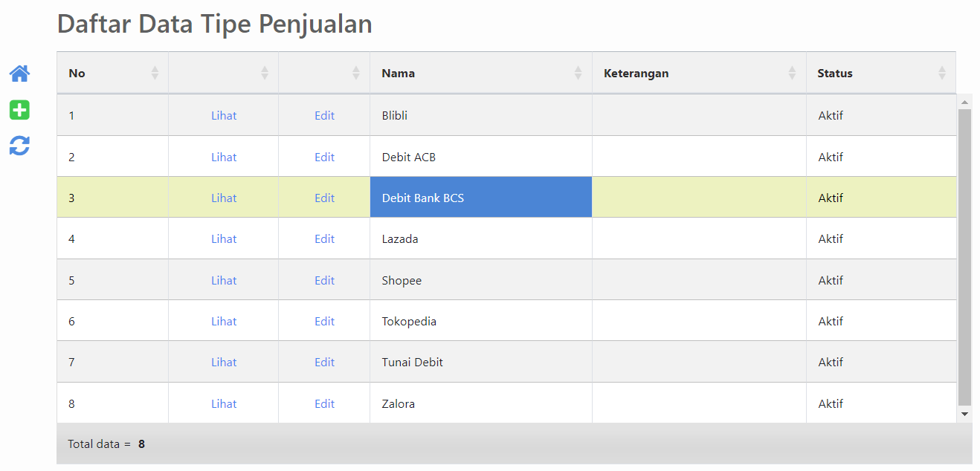Screen dimensions: 980x471
Task: Edit the Lazada entry
Action: coord(324,238)
